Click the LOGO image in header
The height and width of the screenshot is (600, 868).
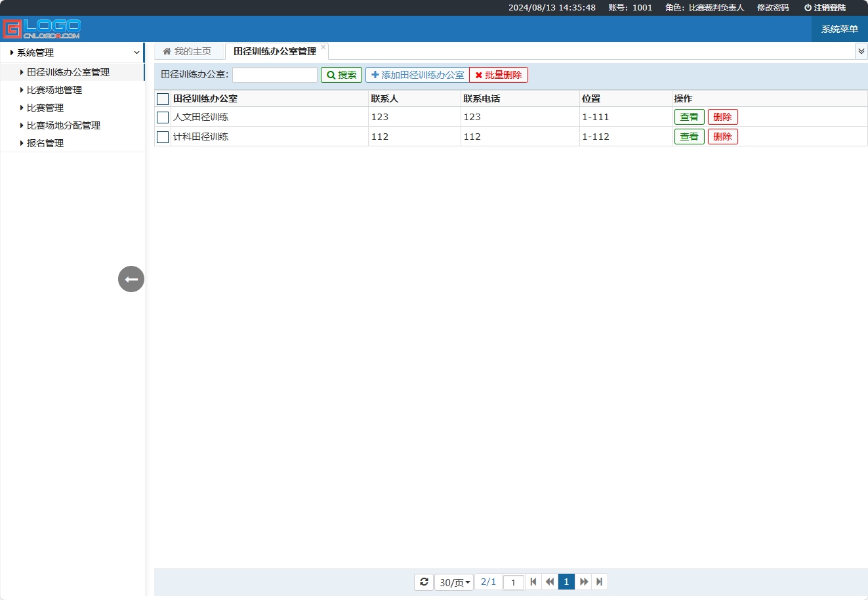tap(42, 29)
